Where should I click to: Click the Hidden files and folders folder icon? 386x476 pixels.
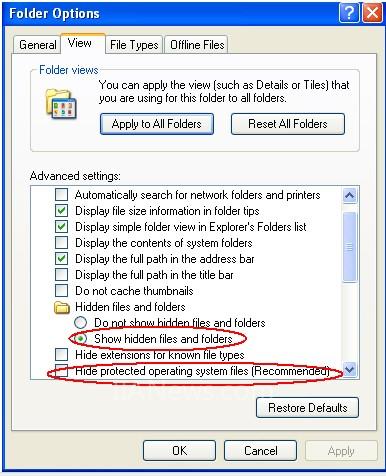click(x=62, y=307)
